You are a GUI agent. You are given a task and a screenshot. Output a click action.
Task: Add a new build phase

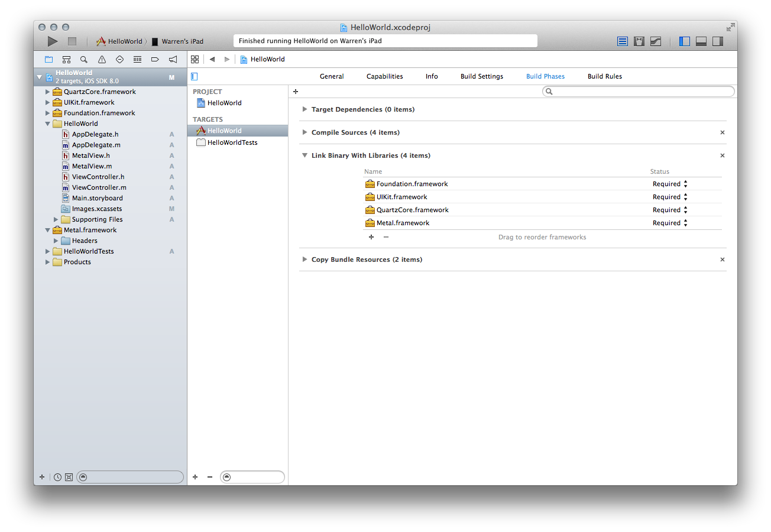click(296, 92)
